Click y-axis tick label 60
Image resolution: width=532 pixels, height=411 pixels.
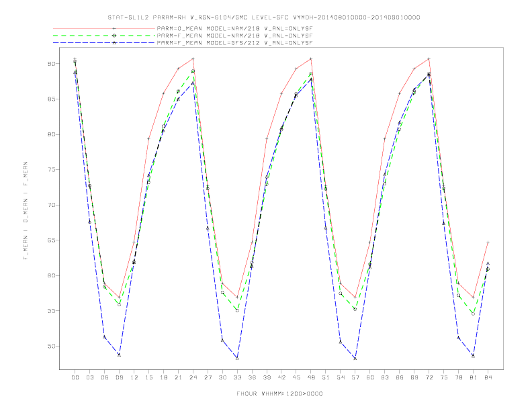pyautogui.click(x=52, y=275)
